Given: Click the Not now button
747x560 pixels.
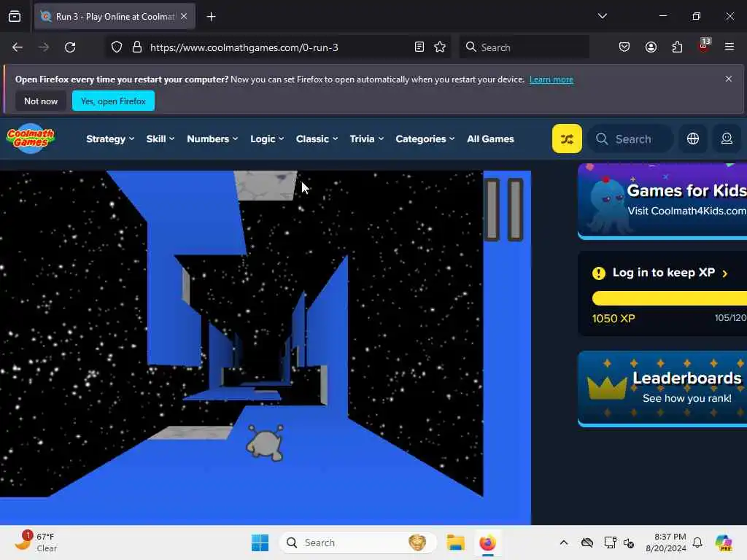Looking at the screenshot, I should pyautogui.click(x=41, y=101).
